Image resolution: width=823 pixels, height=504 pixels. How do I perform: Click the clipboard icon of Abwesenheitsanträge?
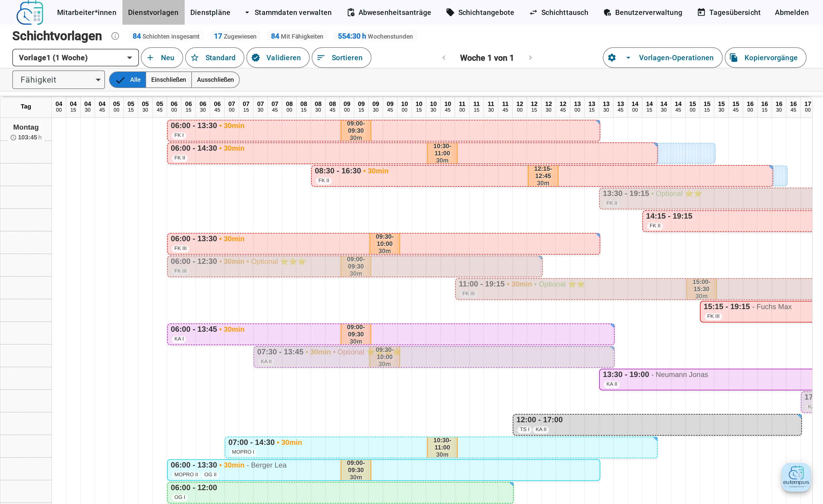click(x=351, y=12)
